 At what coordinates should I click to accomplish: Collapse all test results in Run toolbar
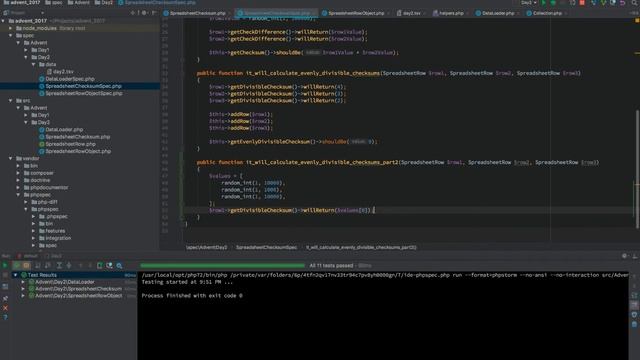[69, 266]
